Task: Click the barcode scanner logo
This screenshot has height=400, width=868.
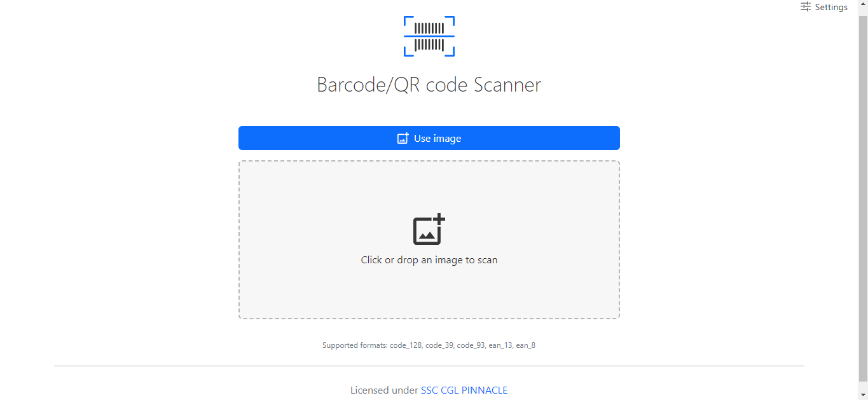Action: 429,36
